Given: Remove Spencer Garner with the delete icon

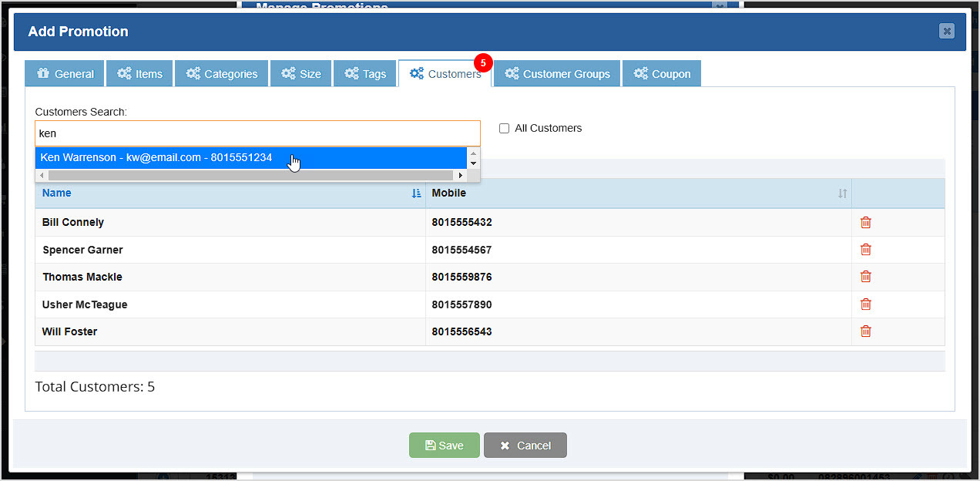Looking at the screenshot, I should [865, 249].
